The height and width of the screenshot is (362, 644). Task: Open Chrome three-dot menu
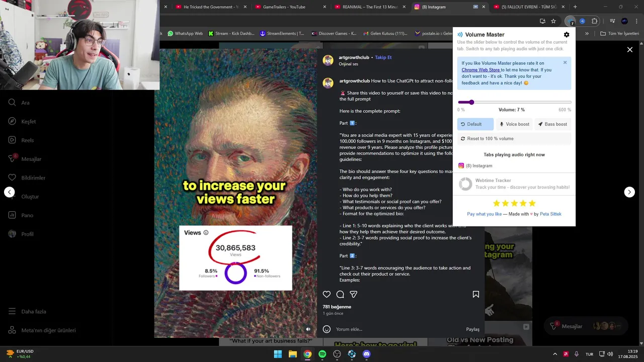click(636, 21)
